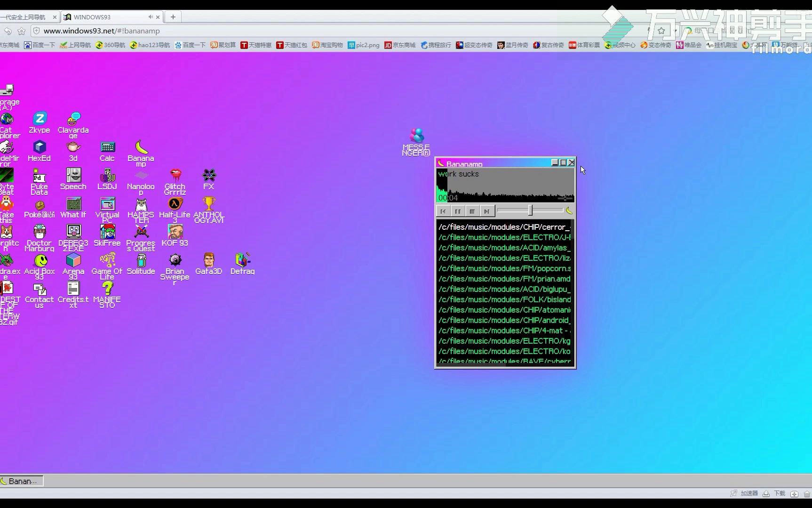This screenshot has width=812, height=508.
Task: Open the MESSENGER desktop icon
Action: click(x=416, y=141)
